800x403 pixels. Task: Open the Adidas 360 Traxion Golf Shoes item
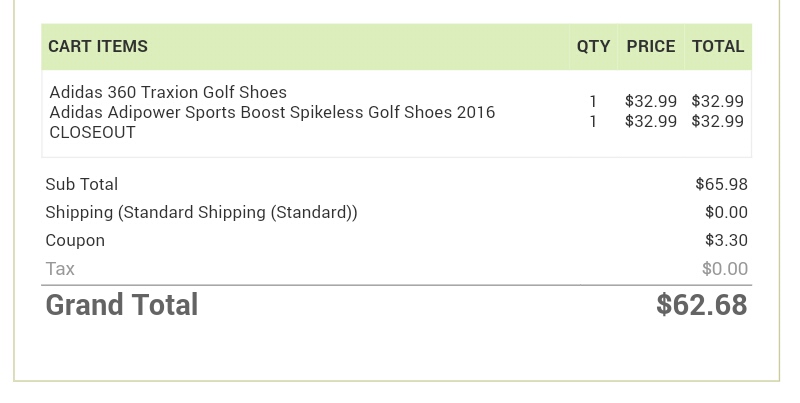pos(168,92)
